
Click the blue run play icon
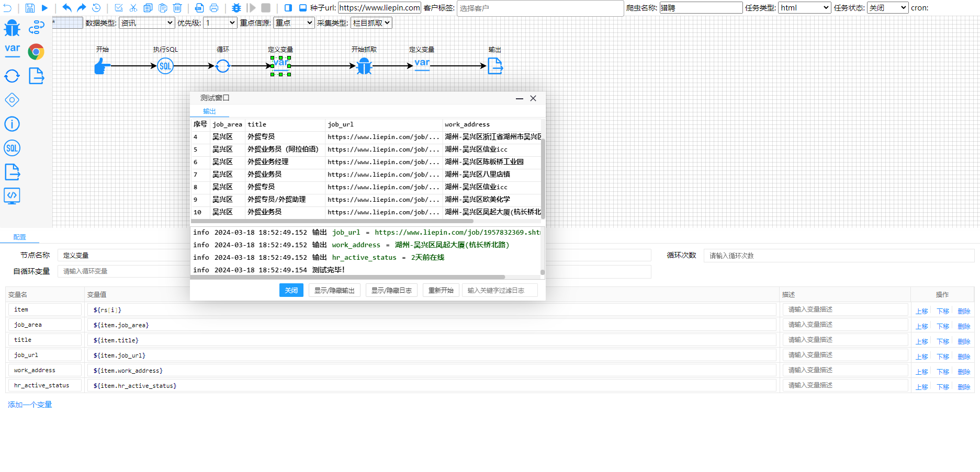point(44,8)
